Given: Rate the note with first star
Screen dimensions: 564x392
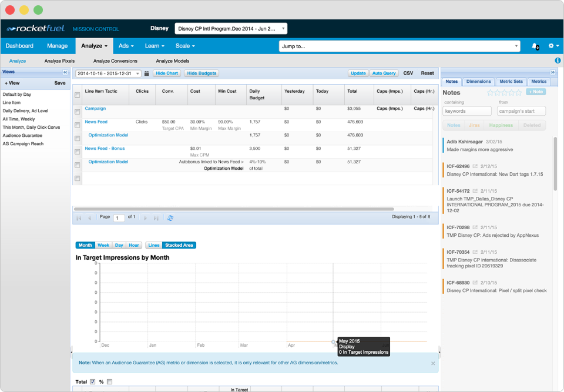Looking at the screenshot, I should [x=490, y=92].
